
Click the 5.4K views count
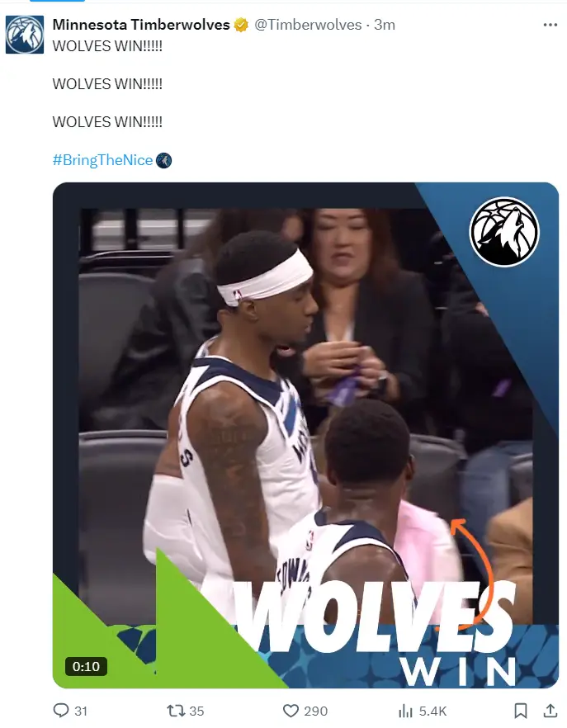coord(432,711)
